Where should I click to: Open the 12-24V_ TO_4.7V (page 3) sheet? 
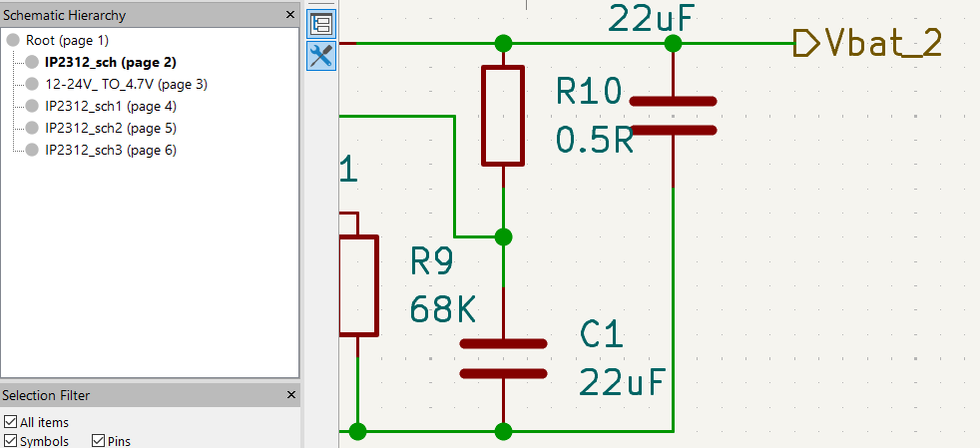(127, 85)
